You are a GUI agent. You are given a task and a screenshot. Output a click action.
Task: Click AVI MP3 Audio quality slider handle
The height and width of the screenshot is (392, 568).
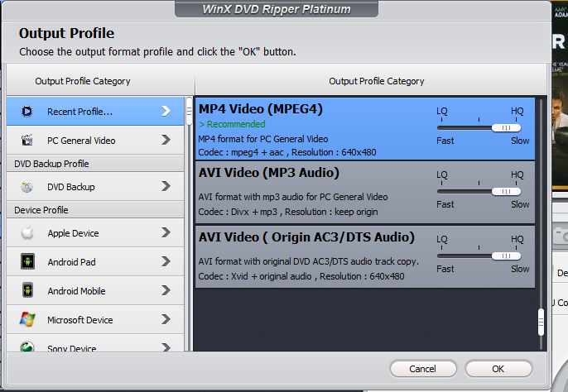tap(507, 192)
